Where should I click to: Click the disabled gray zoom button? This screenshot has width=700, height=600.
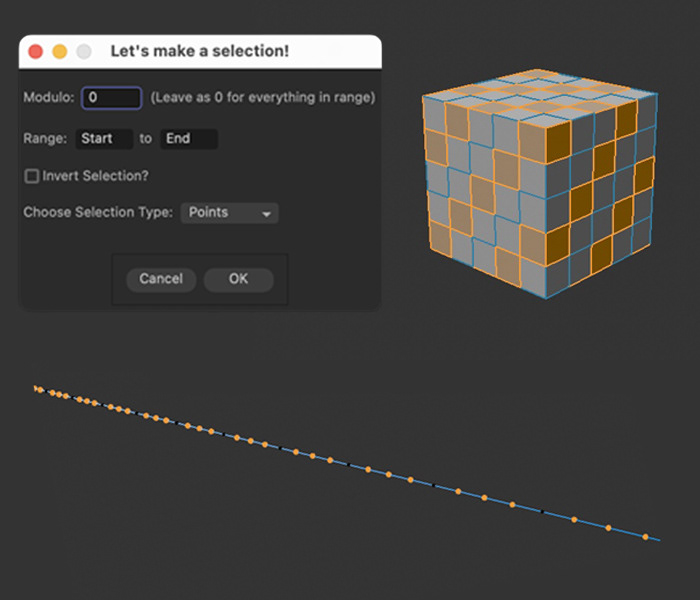(x=84, y=51)
